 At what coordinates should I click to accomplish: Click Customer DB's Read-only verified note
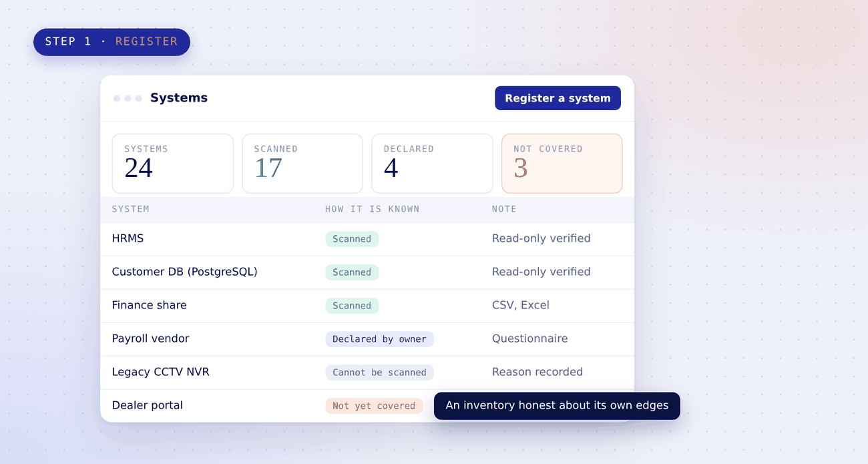(541, 272)
